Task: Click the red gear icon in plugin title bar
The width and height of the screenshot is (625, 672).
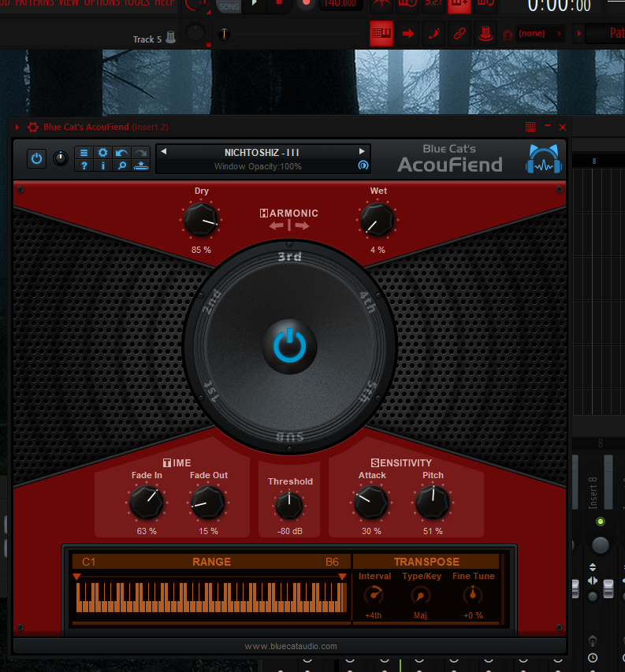Action: pyautogui.click(x=33, y=128)
